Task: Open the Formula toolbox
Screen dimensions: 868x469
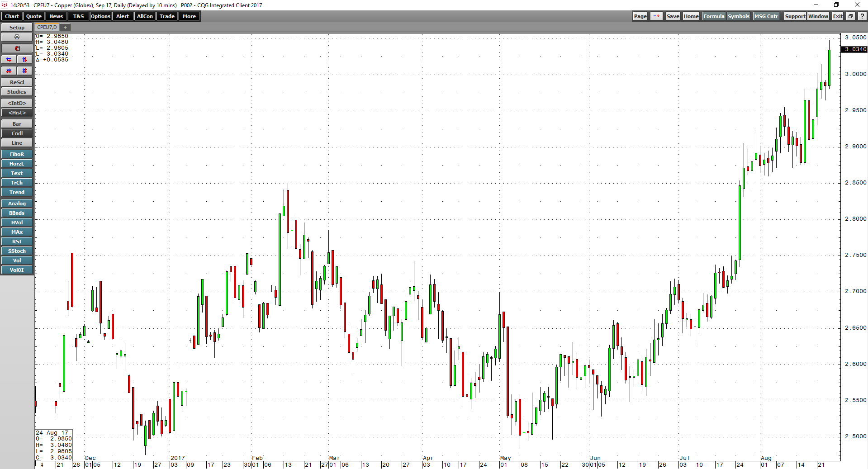Action: (714, 16)
